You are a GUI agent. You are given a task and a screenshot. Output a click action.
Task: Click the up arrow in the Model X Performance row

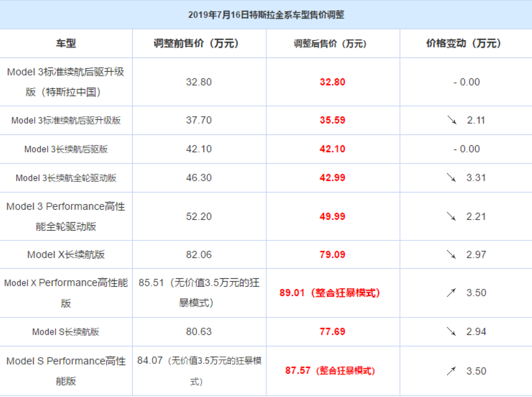[x=451, y=293]
